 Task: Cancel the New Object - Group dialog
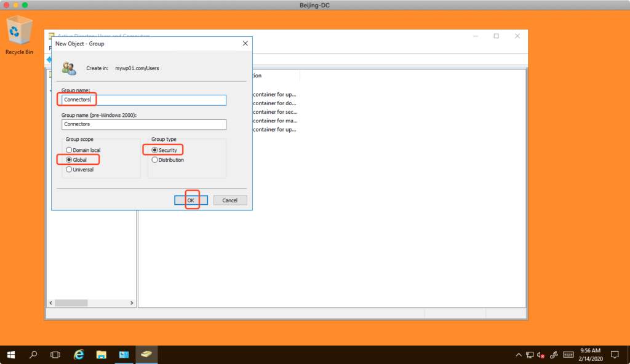[229, 200]
